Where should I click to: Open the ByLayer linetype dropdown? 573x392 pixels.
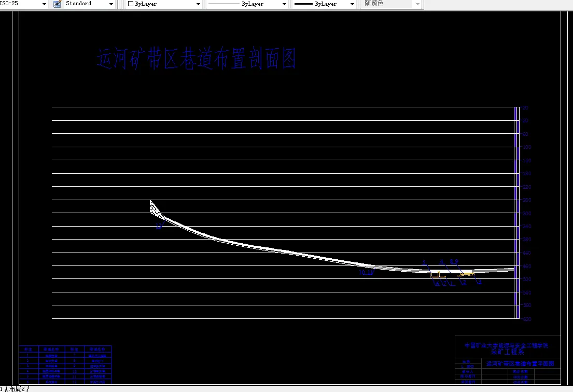(284, 4)
